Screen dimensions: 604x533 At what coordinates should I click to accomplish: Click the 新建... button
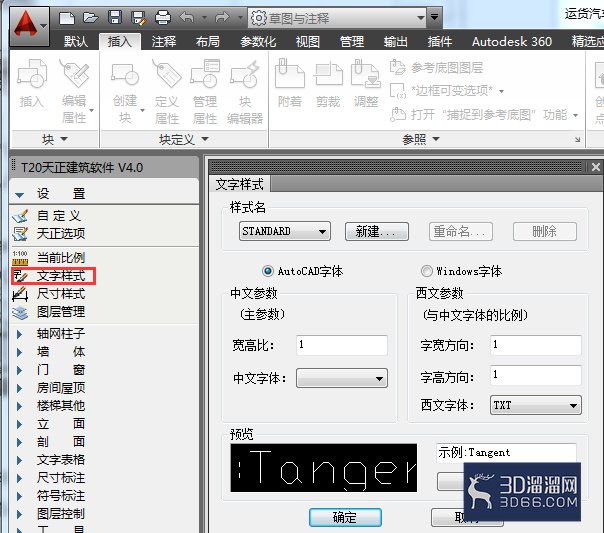click(x=377, y=231)
